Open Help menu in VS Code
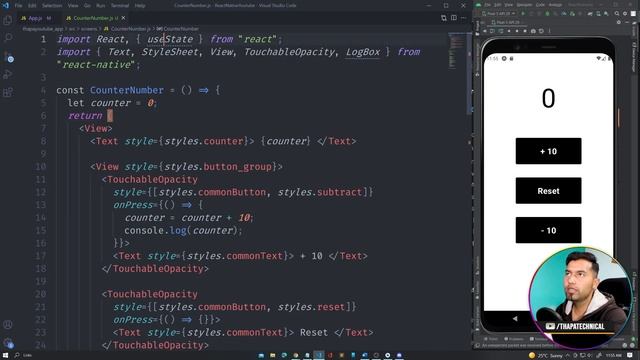The image size is (640, 360). (x=140, y=6)
